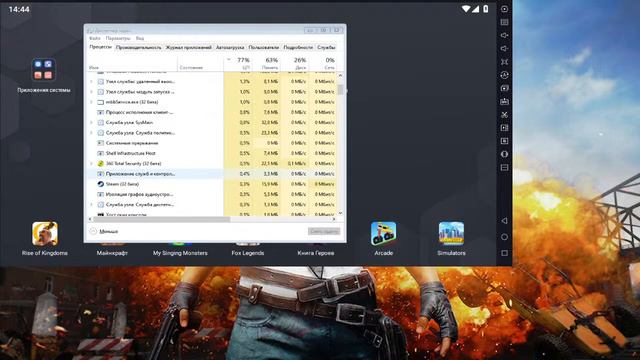Open the Simulators app icon
Image resolution: width=640 pixels, height=360 pixels.
(451, 233)
